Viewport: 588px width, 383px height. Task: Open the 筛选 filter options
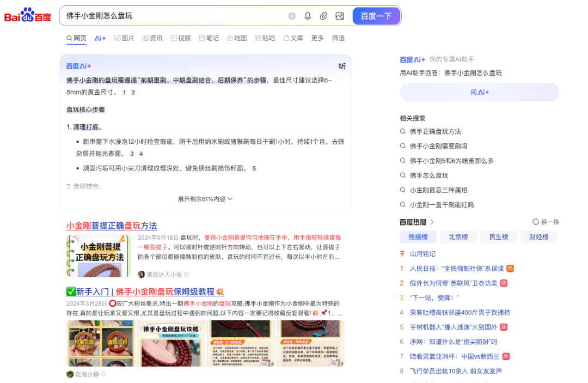tap(338, 38)
